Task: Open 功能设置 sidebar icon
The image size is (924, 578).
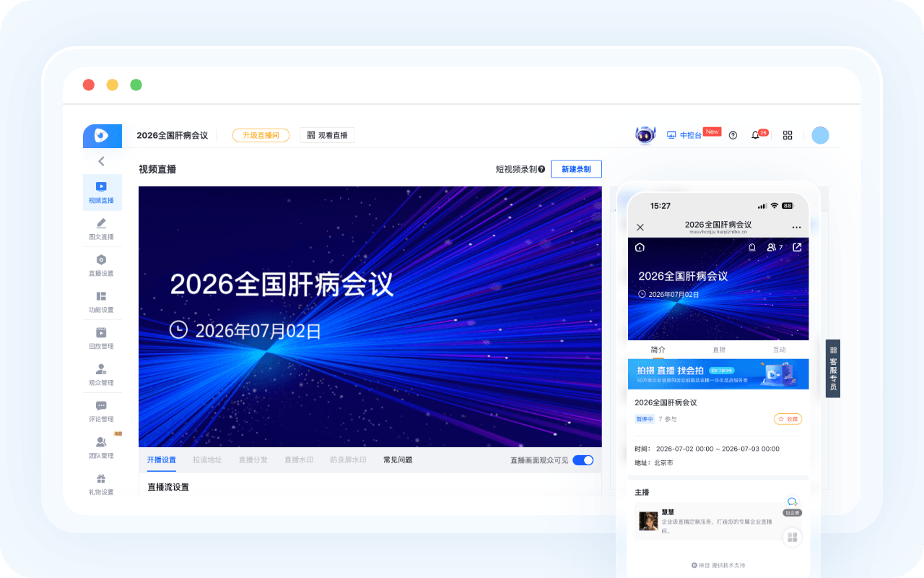Action: [x=102, y=302]
